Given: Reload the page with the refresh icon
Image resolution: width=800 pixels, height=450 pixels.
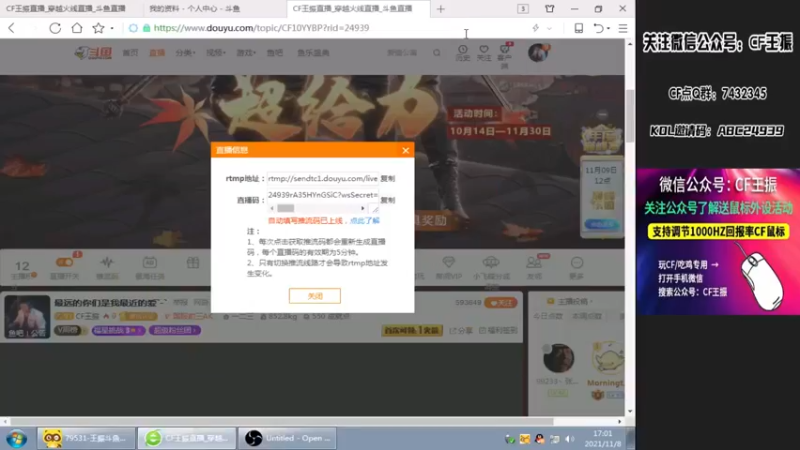Looking at the screenshot, I should [x=55, y=28].
